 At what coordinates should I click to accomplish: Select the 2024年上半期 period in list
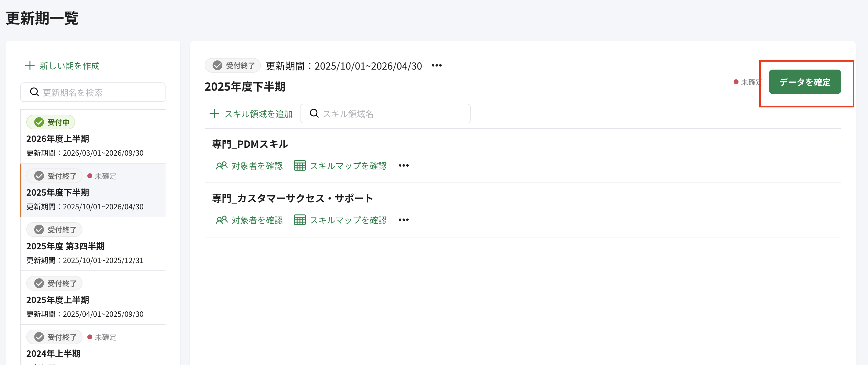coord(93,345)
